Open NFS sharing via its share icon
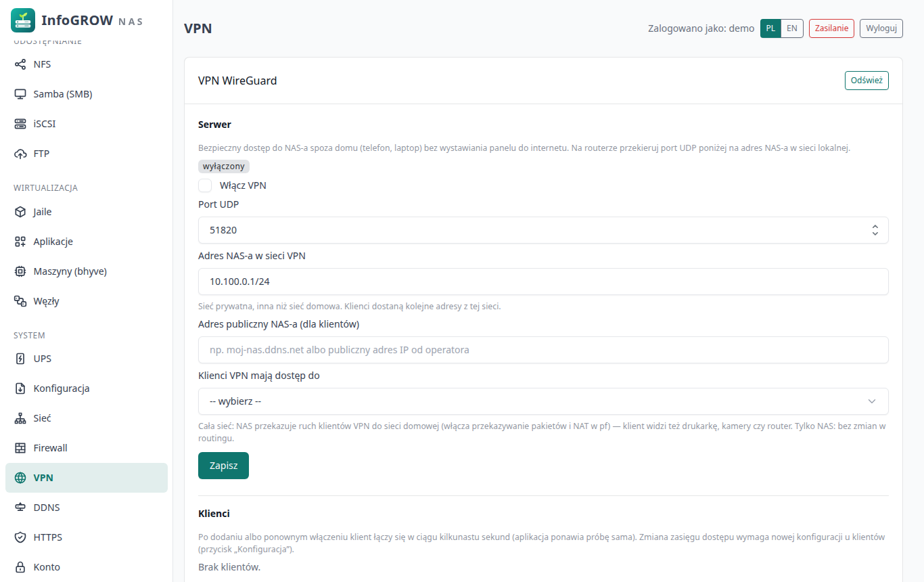 pos(20,64)
